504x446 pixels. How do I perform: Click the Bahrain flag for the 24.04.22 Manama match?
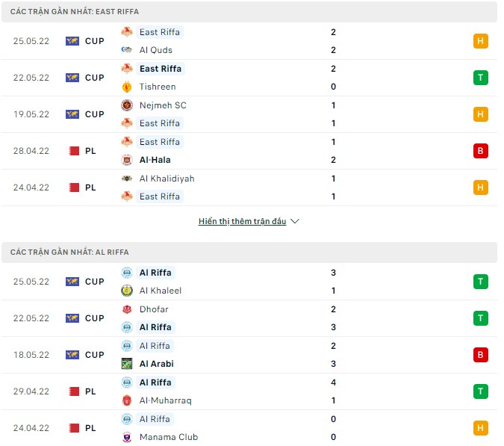click(72, 428)
